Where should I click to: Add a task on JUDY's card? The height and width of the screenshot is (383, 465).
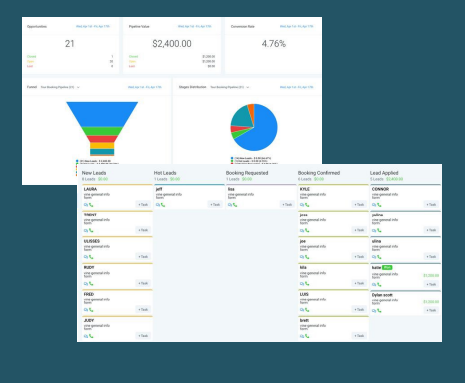tap(143, 336)
